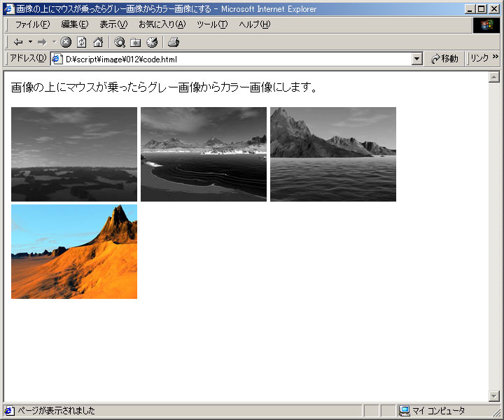Open the Back history dropdown arrow
Image resolution: width=504 pixels, height=420 pixels.
[30, 42]
